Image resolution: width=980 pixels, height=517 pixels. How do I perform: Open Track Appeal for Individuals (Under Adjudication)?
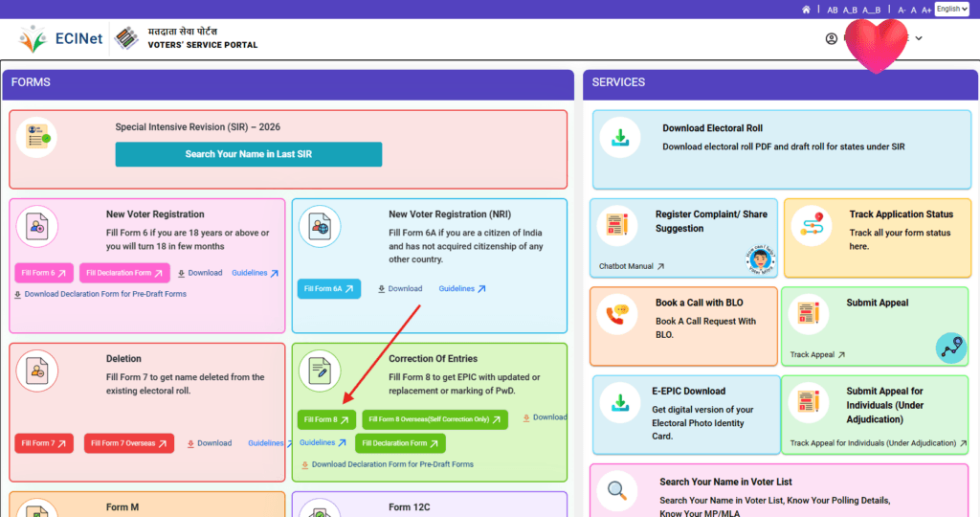pos(879,443)
